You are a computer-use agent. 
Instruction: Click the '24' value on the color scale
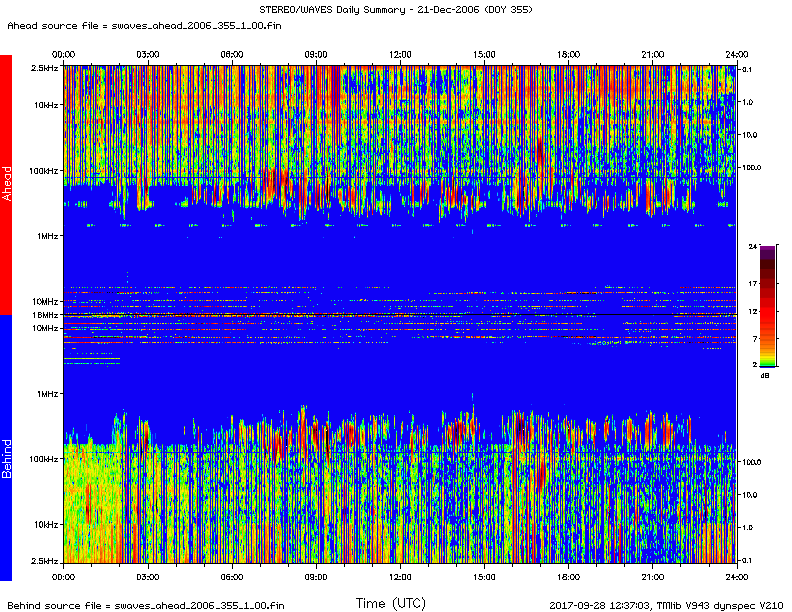click(x=753, y=246)
